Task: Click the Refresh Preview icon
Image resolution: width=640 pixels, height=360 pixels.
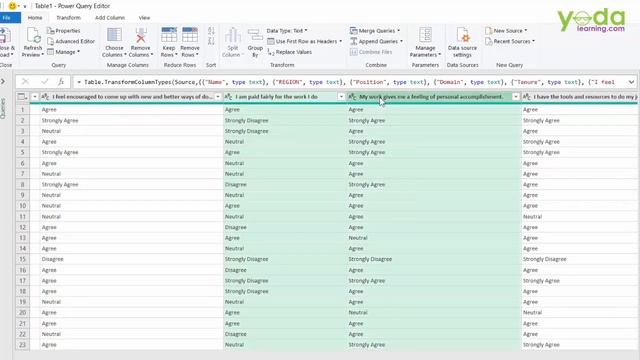Action: click(x=33, y=36)
